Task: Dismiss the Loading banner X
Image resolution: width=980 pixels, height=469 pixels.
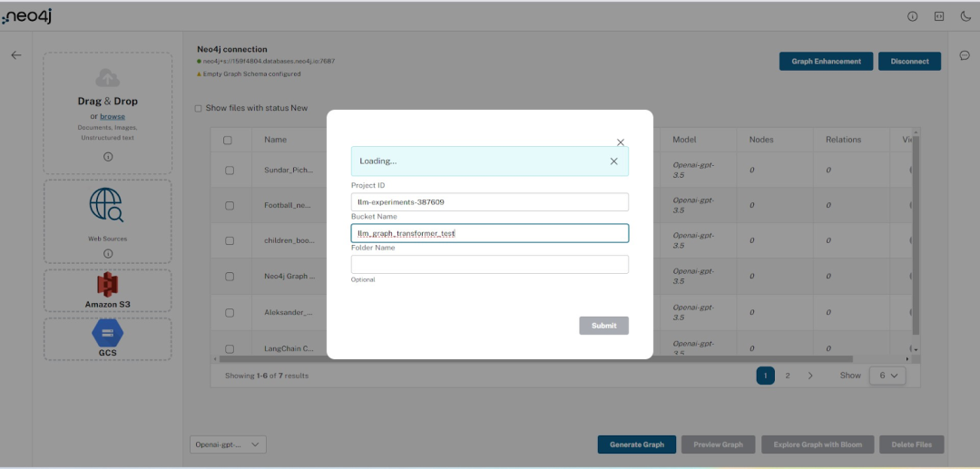Action: click(613, 161)
